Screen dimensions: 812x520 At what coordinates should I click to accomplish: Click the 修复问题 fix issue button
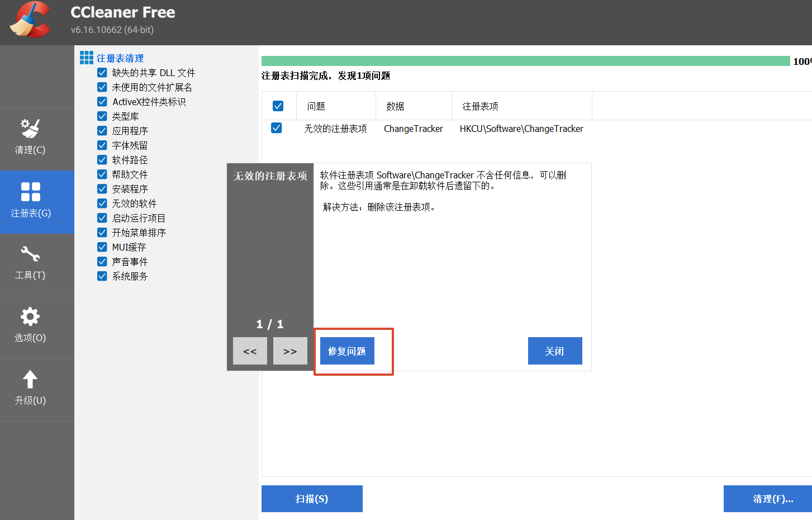click(347, 351)
